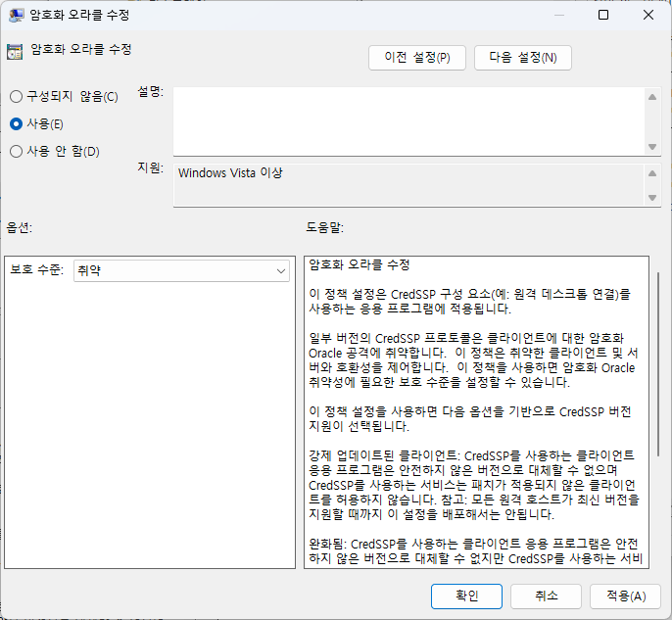Cancel with the 취소 button
Screen dimensions: 672x620
(x=546, y=596)
